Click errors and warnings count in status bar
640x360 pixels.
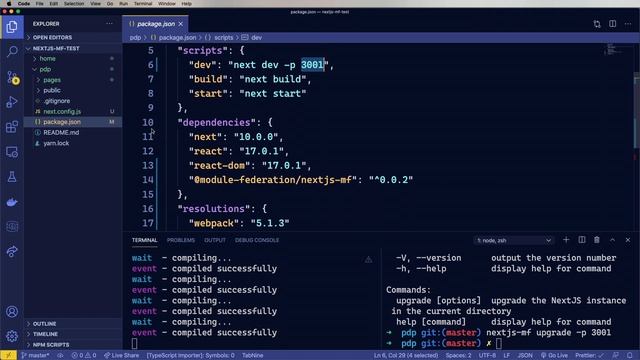tap(84, 355)
